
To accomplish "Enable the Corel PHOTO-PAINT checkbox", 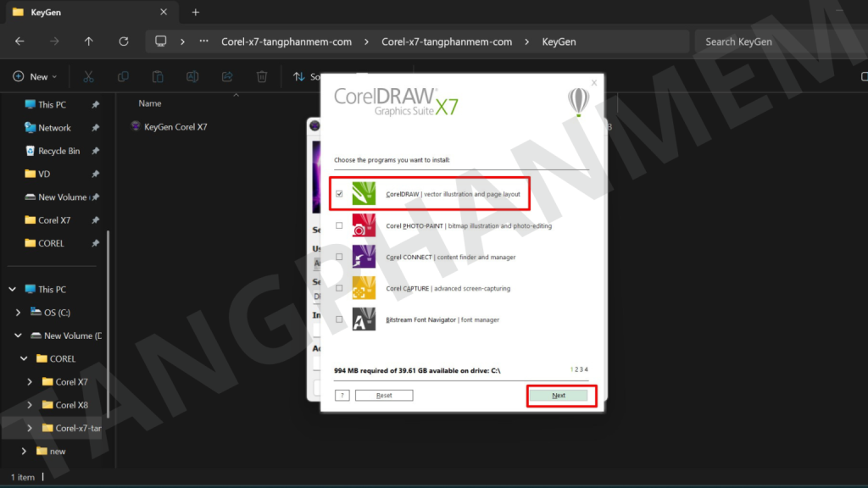I will click(x=339, y=225).
